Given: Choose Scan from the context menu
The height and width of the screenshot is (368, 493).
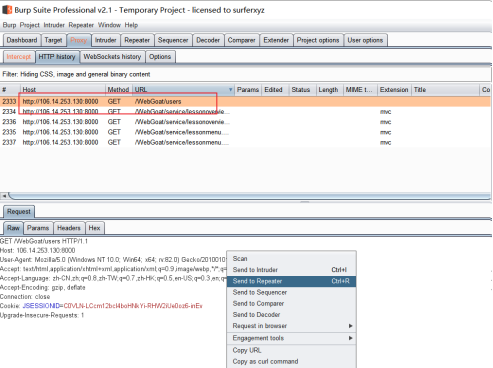Looking at the screenshot, I should (291, 259).
